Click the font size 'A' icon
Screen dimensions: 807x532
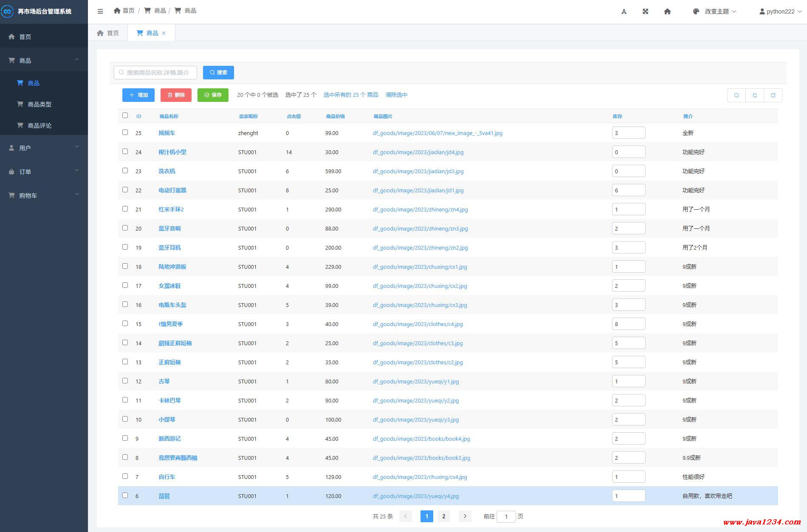(x=624, y=11)
